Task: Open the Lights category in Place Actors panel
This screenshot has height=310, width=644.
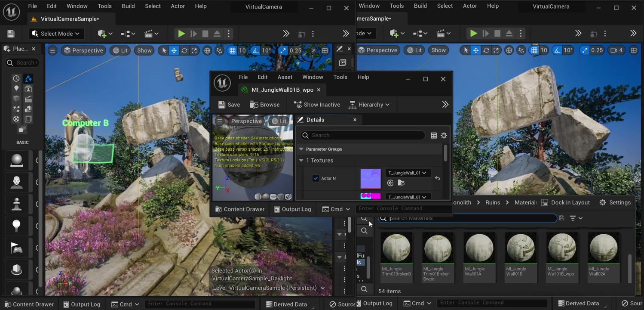Action: click(16, 88)
